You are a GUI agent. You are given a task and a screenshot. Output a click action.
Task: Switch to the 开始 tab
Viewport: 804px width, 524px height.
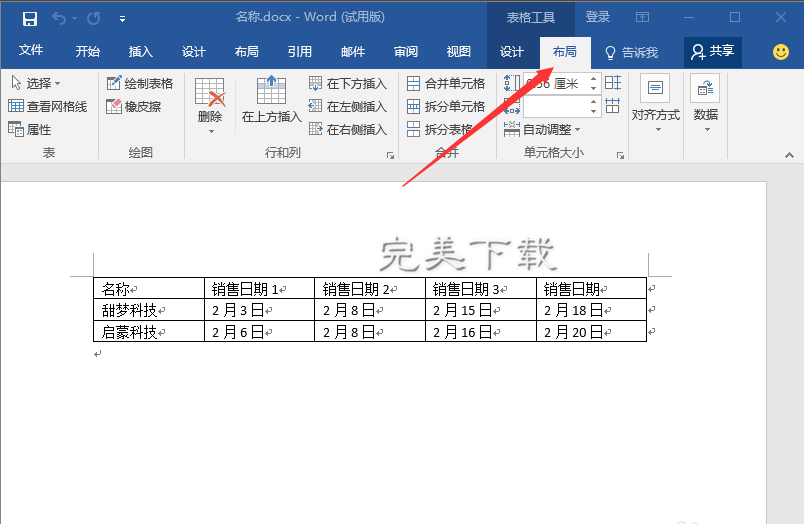tap(88, 52)
